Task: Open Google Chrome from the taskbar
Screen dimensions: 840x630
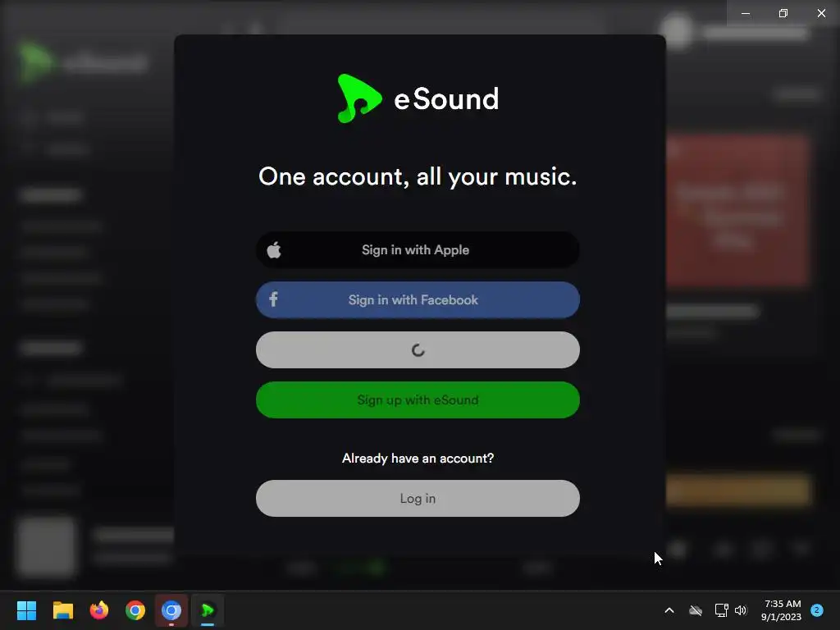Action: click(x=135, y=610)
